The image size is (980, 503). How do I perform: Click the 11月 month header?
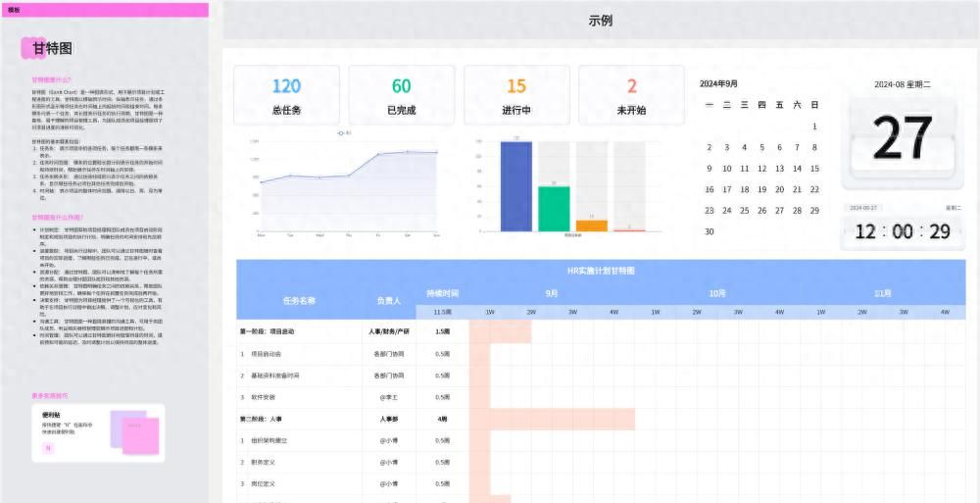point(883,293)
